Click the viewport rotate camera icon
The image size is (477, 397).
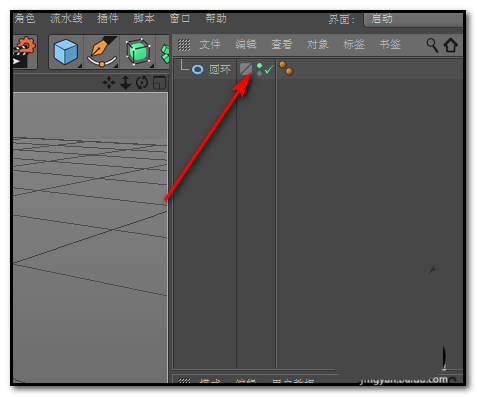(142, 83)
